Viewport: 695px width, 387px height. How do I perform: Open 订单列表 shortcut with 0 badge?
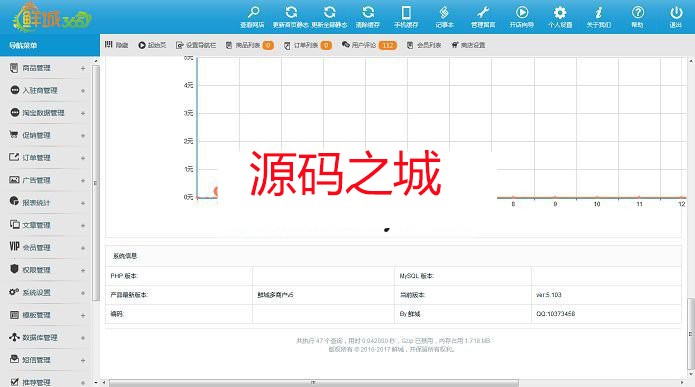[308, 45]
